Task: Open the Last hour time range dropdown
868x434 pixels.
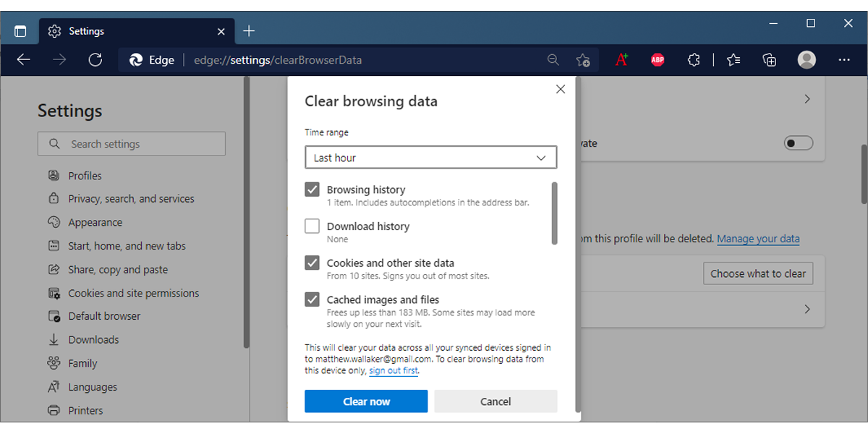Action: point(430,157)
